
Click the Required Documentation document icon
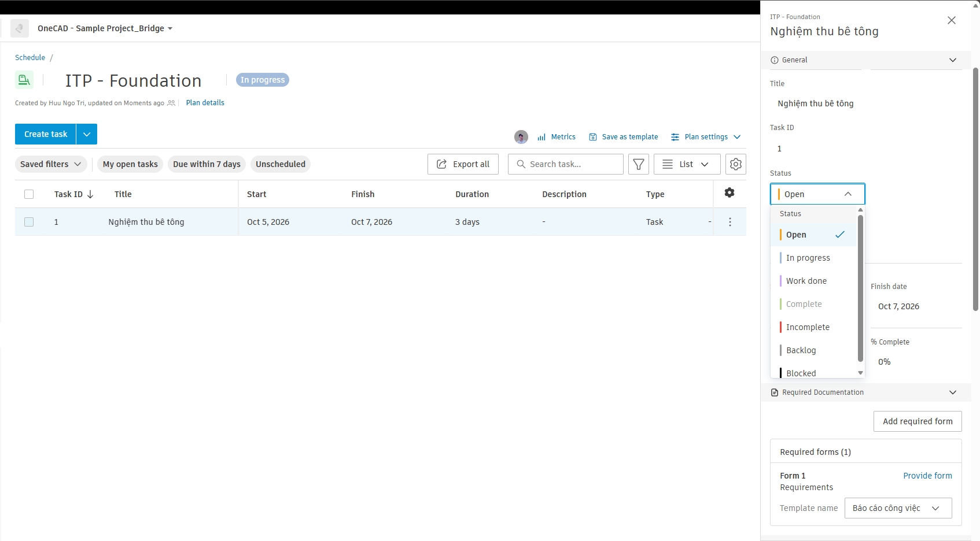(775, 392)
